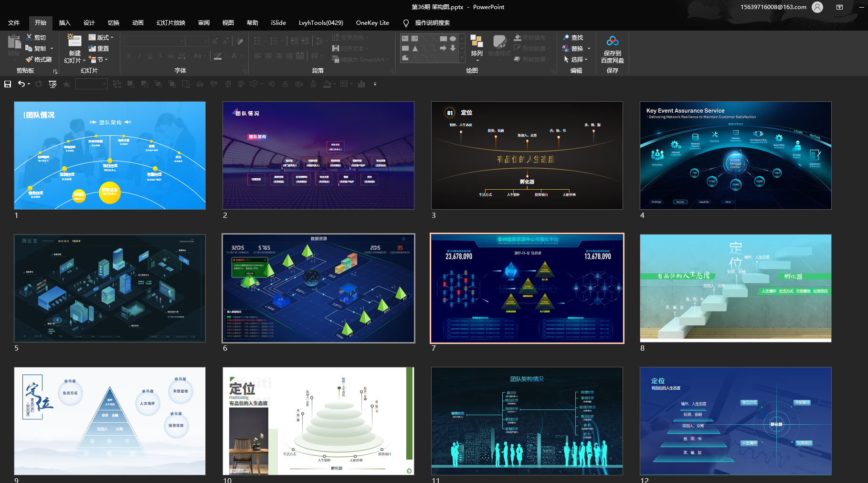This screenshot has height=483, width=868.
Task: Start slideshow from beginning via toolbar icon
Action: tap(53, 84)
